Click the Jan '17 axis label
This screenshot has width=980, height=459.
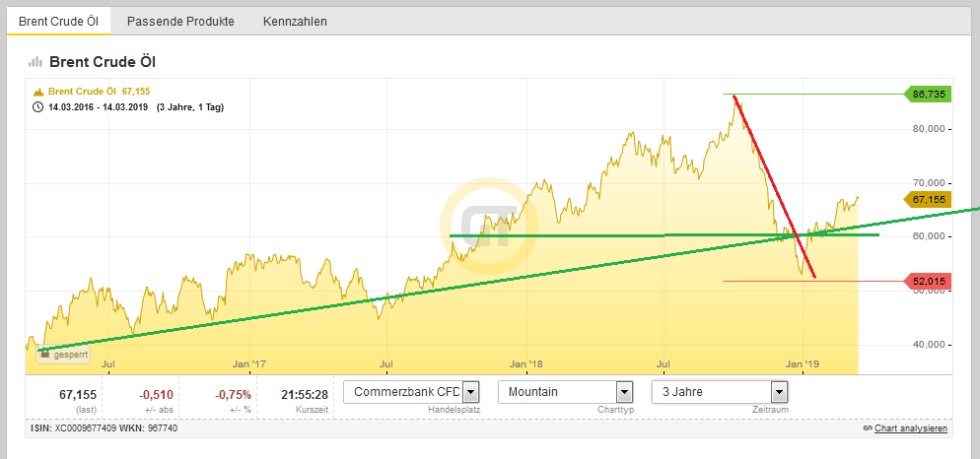pos(250,363)
